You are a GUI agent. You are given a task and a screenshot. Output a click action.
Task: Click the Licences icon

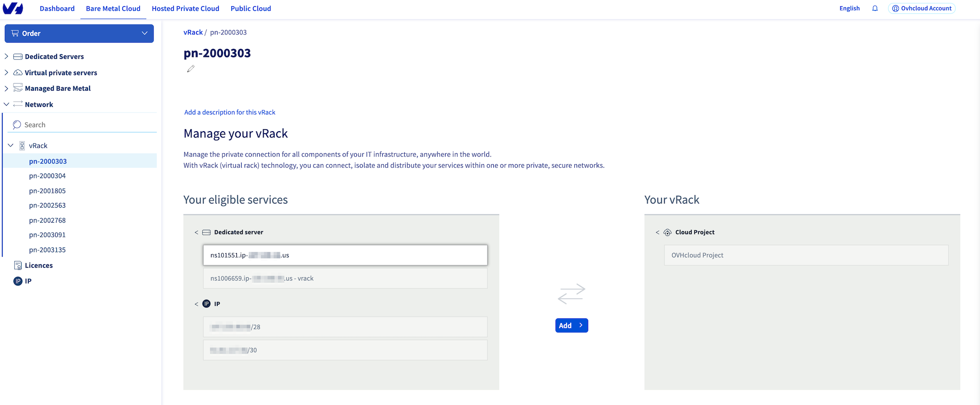tap(18, 265)
